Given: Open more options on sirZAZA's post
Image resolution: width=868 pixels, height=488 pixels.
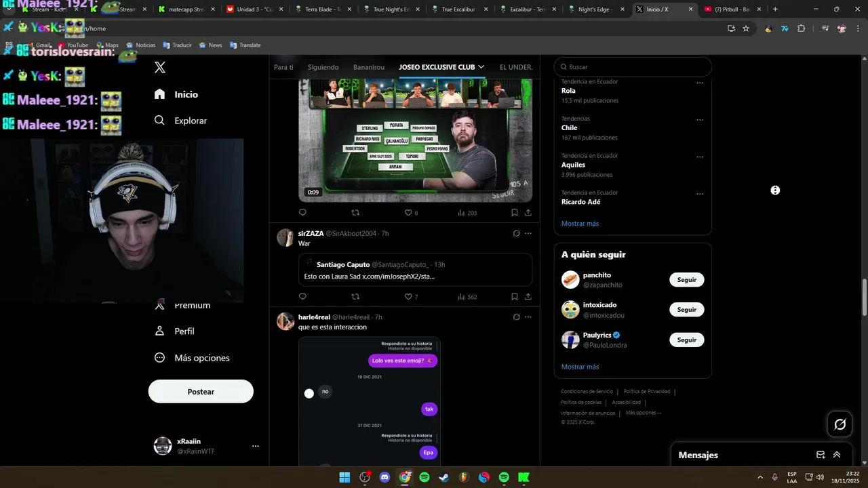Looking at the screenshot, I should coord(528,233).
